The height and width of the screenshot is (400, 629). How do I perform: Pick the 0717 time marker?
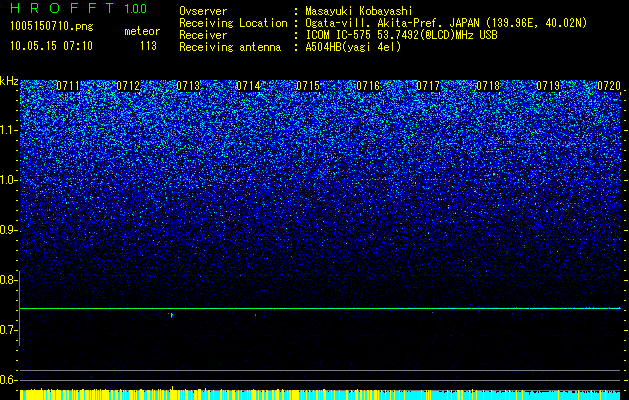[428, 86]
